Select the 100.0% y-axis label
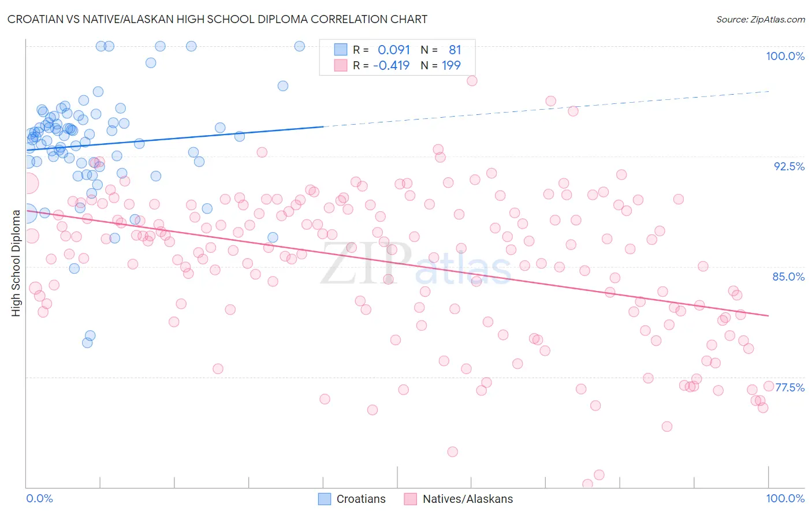The height and width of the screenshot is (515, 812). (x=785, y=56)
